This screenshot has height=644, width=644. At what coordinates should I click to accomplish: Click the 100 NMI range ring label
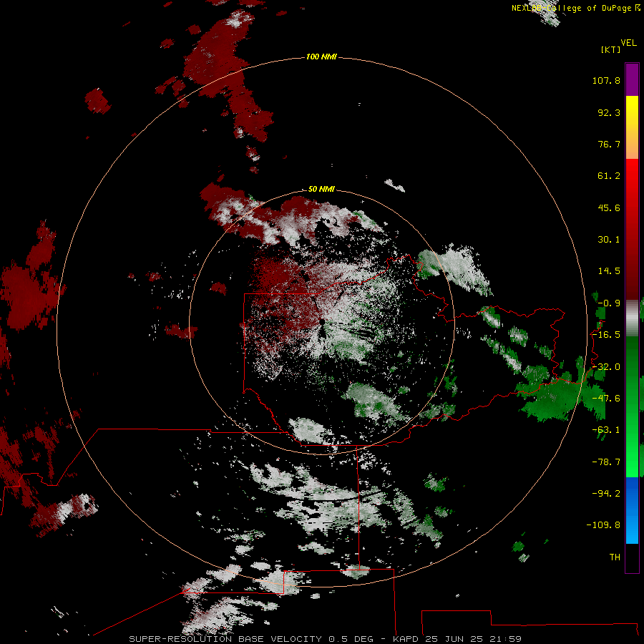tap(321, 57)
